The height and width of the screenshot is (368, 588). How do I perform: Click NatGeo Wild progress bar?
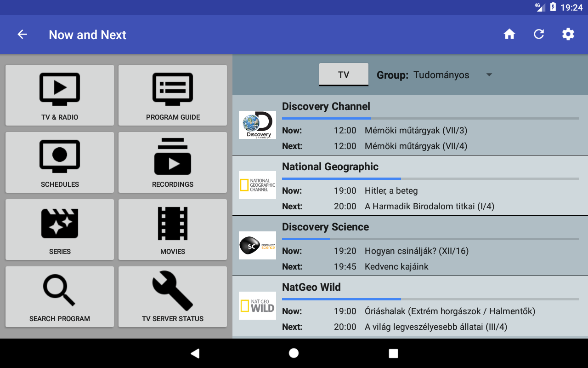(430, 299)
